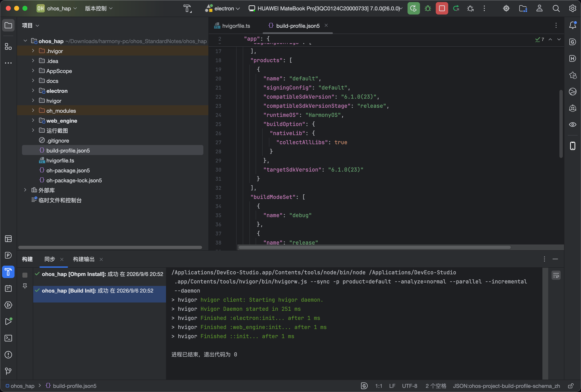Toggle the previewer eye icon

pyautogui.click(x=572, y=124)
